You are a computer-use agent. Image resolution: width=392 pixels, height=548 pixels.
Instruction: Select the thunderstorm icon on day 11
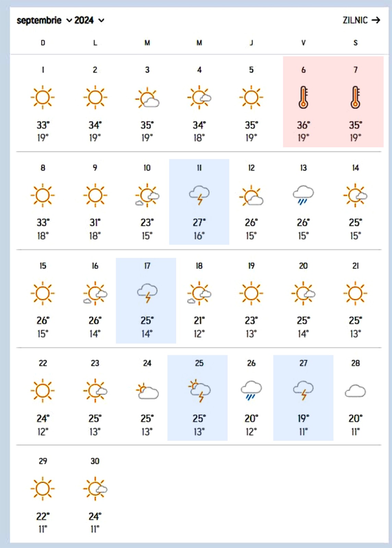click(199, 195)
